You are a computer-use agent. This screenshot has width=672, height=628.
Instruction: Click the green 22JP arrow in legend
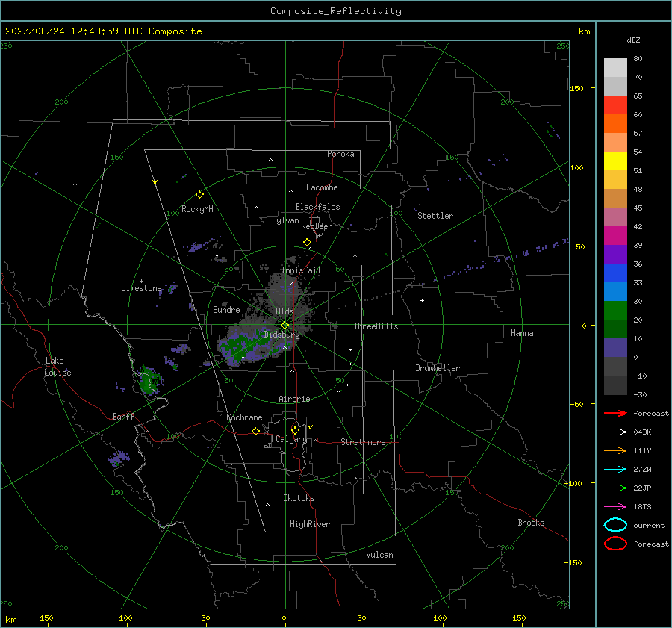pos(615,488)
